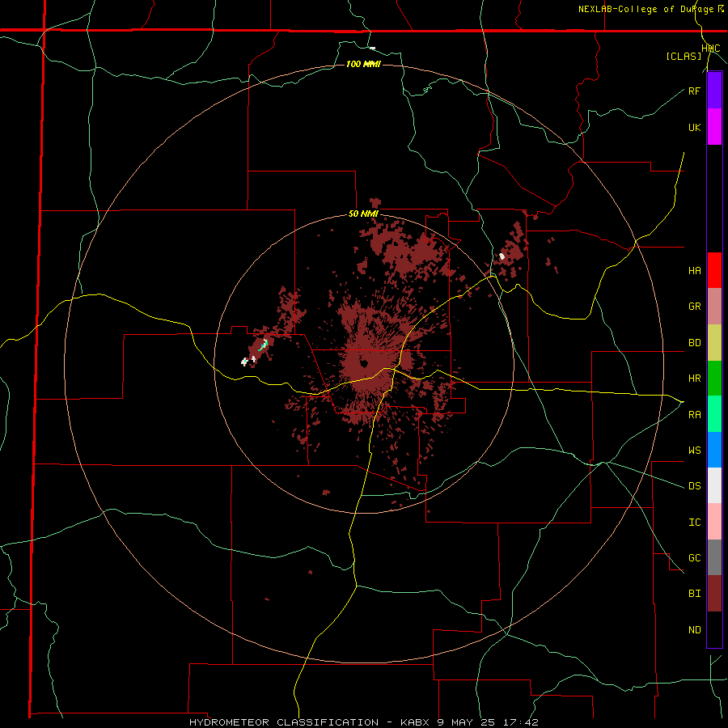Click the mint green RA legend swatch
Screen dimensions: 728x728
[x=714, y=414]
